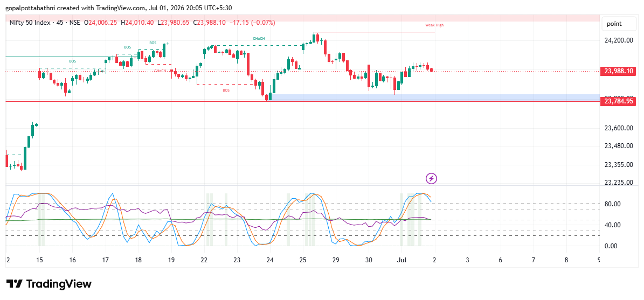Click the 'Nifty 50 Index · 45 · NSE' title
Viewport: 644px width, 300px height.
tap(45, 23)
